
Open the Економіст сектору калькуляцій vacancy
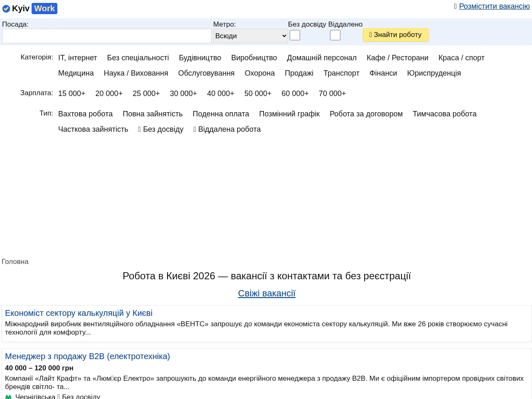(79, 313)
